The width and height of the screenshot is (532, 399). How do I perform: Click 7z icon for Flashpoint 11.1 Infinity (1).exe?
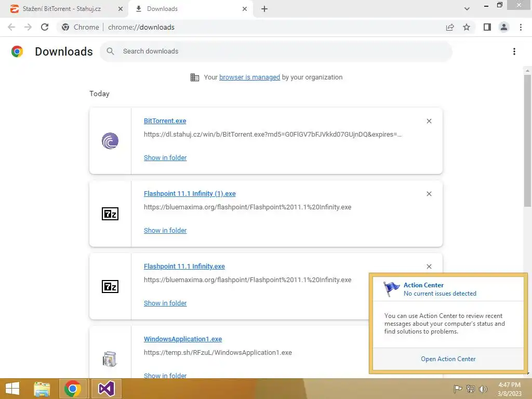(110, 214)
